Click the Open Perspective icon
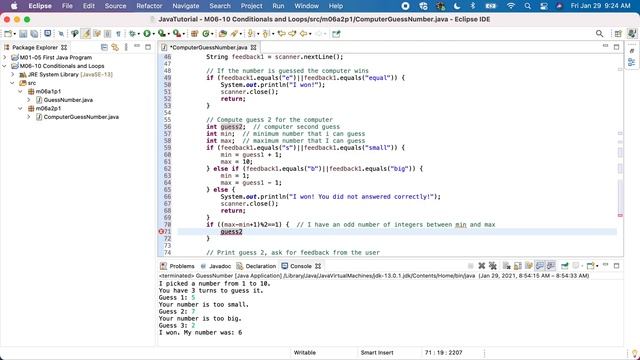640x360 pixels. click(x=618, y=34)
